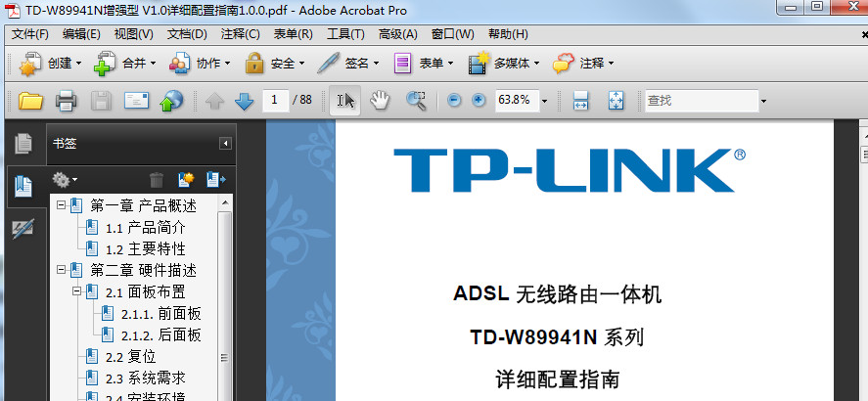
Task: Open the 编辑(E) menu
Action: tap(81, 34)
